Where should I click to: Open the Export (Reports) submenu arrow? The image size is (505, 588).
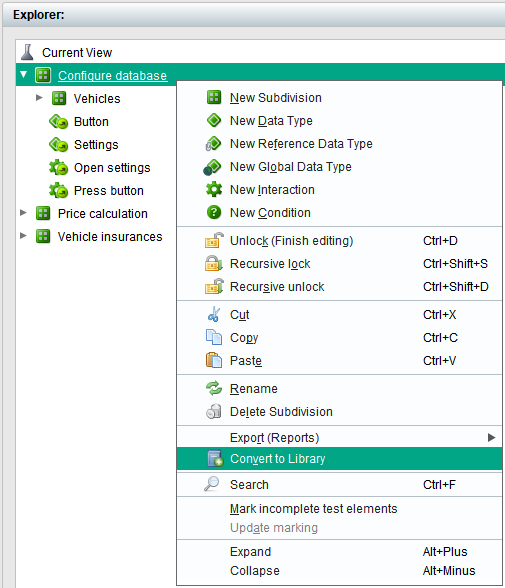pyautogui.click(x=492, y=438)
